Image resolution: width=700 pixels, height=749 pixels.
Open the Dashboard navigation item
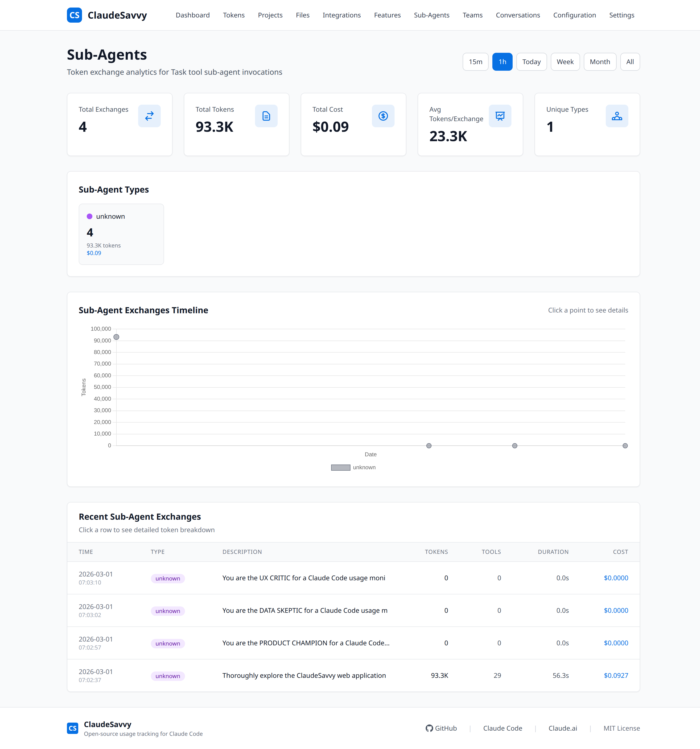point(193,15)
